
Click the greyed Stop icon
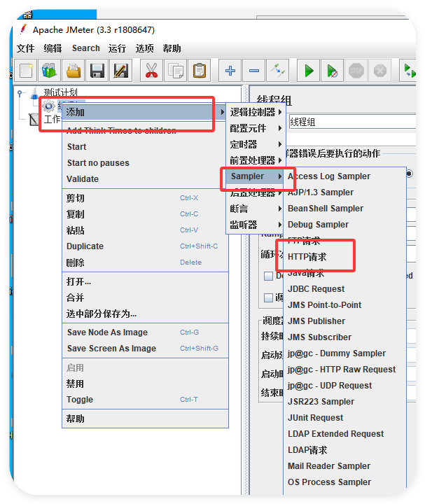(356, 71)
